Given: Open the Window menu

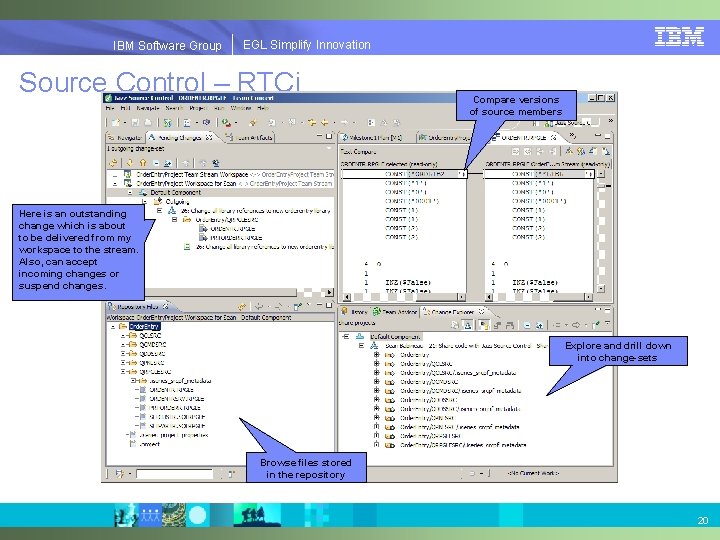Looking at the screenshot, I should (241, 108).
